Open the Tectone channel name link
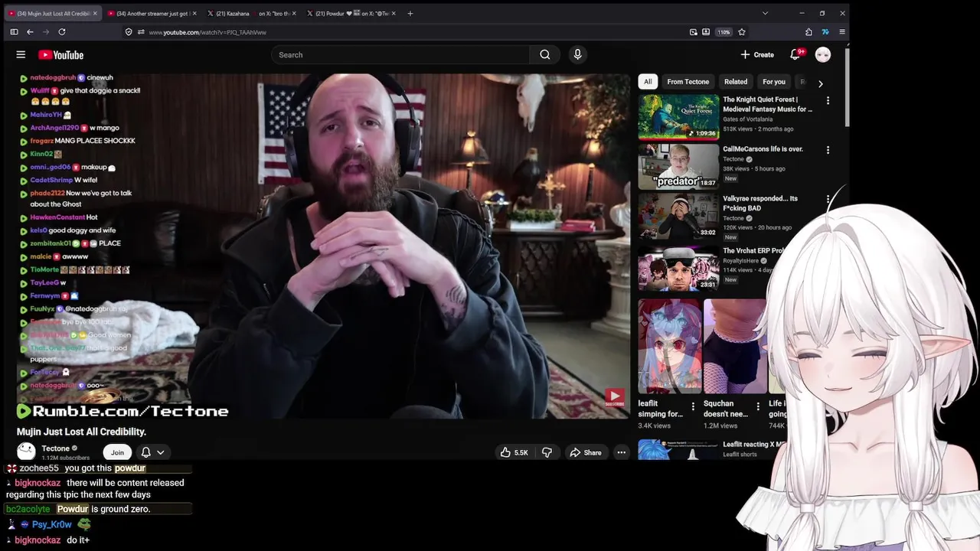Screen dimensions: 980x551 (x=55, y=448)
